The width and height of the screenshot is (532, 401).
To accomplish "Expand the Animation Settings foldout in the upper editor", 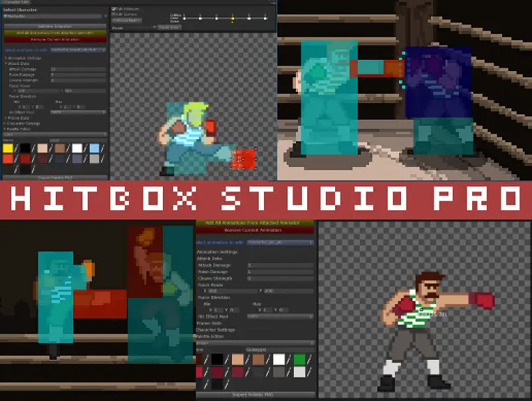I will (x=6, y=59).
